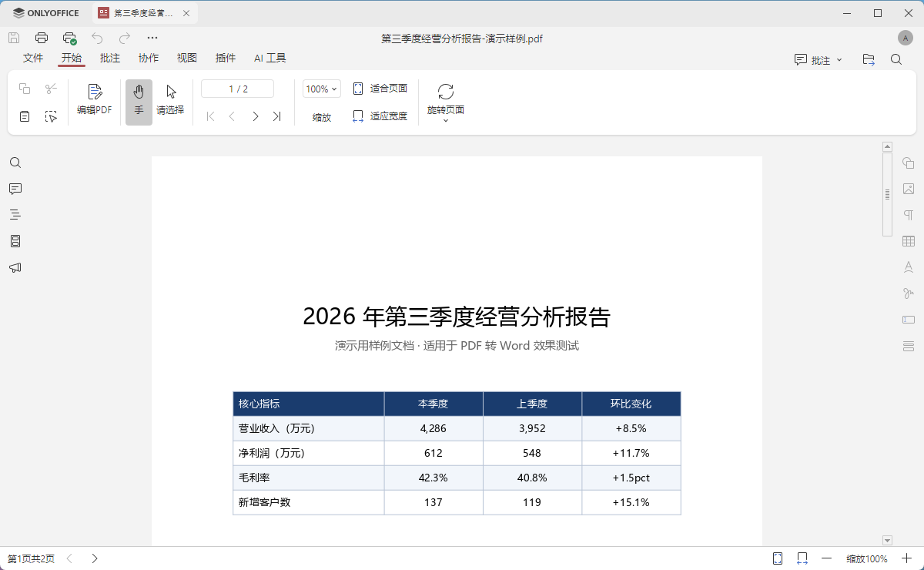Click next page arrow in status bar
Image resolution: width=924 pixels, height=570 pixels.
click(94, 558)
